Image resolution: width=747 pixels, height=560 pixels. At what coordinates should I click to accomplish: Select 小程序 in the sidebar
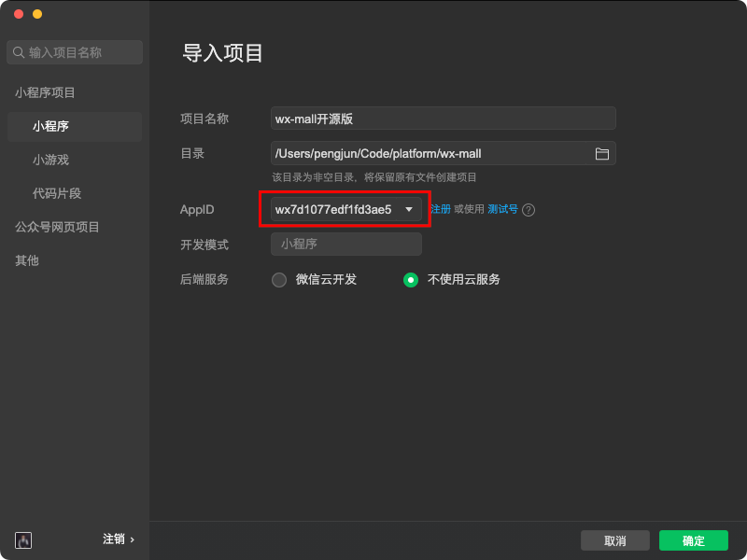75,126
